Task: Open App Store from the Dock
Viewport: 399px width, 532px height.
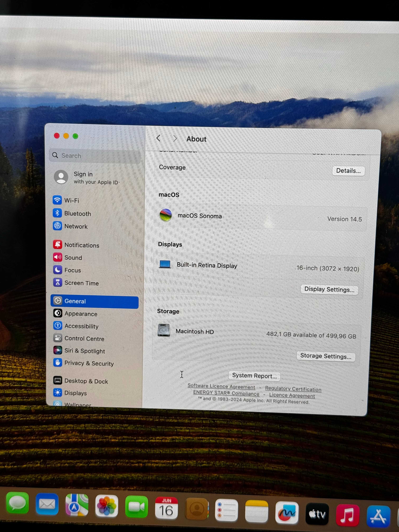Action: click(378, 516)
